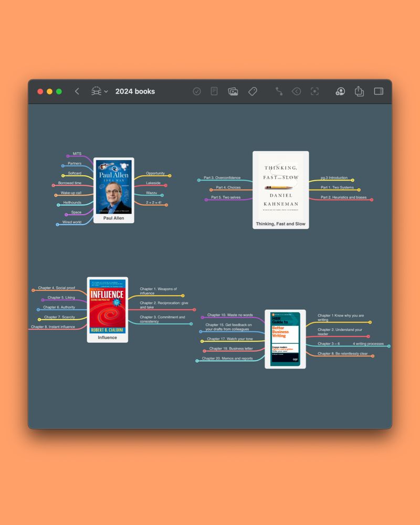Click the fold node toolbar icon
This screenshot has width=420, height=525.
click(x=297, y=91)
